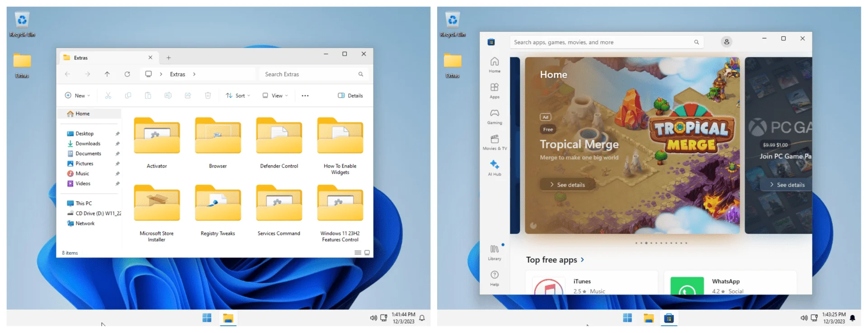Click the Cut icon in File Explorer toolbar
The width and height of the screenshot is (868, 333).
(x=108, y=95)
